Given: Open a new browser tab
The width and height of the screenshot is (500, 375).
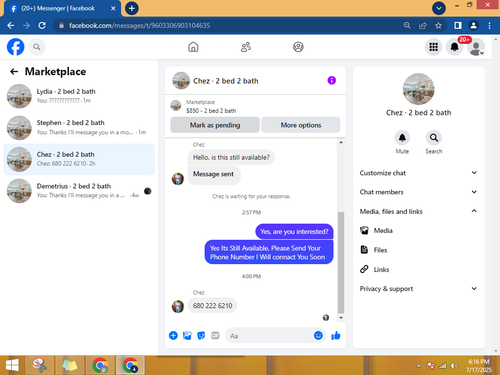Looking at the screenshot, I should coord(132,8).
